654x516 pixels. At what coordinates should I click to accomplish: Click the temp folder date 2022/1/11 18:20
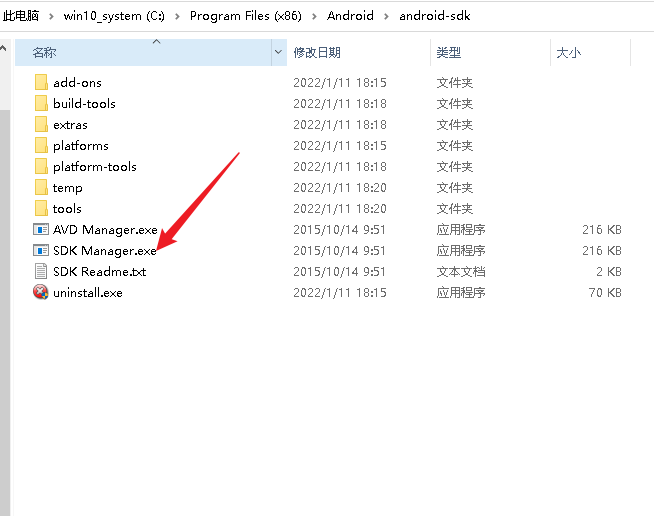pos(340,187)
